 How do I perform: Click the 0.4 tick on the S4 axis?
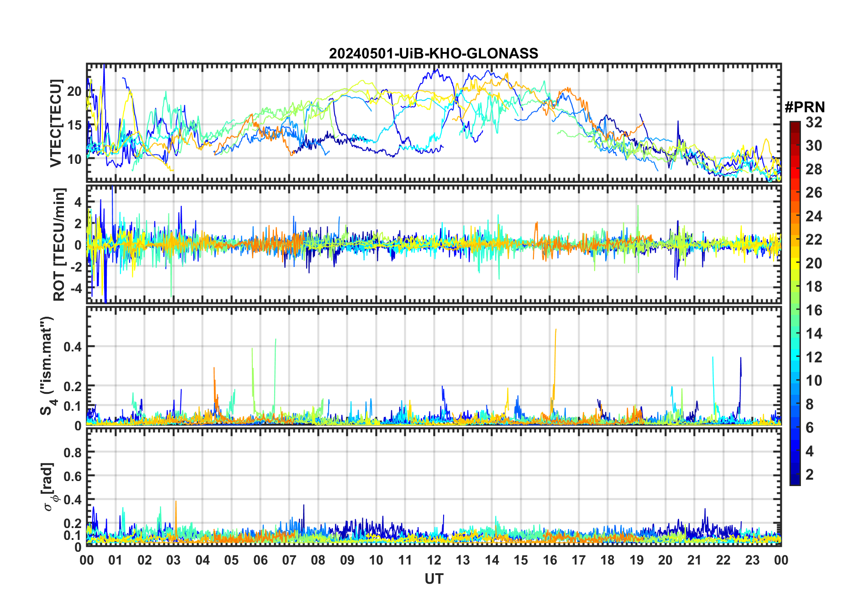73,347
